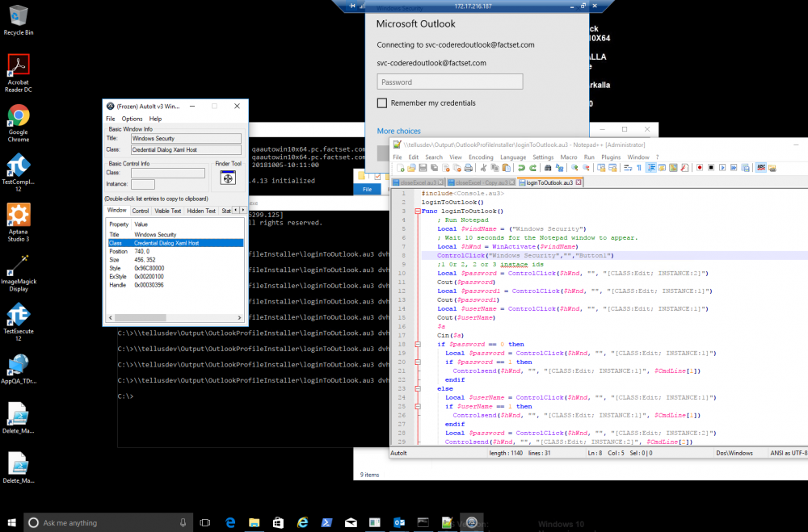Image resolution: width=808 pixels, height=532 pixels.
Task: Click AutoIt tab strip right scroll arrow
Action: click(242, 210)
